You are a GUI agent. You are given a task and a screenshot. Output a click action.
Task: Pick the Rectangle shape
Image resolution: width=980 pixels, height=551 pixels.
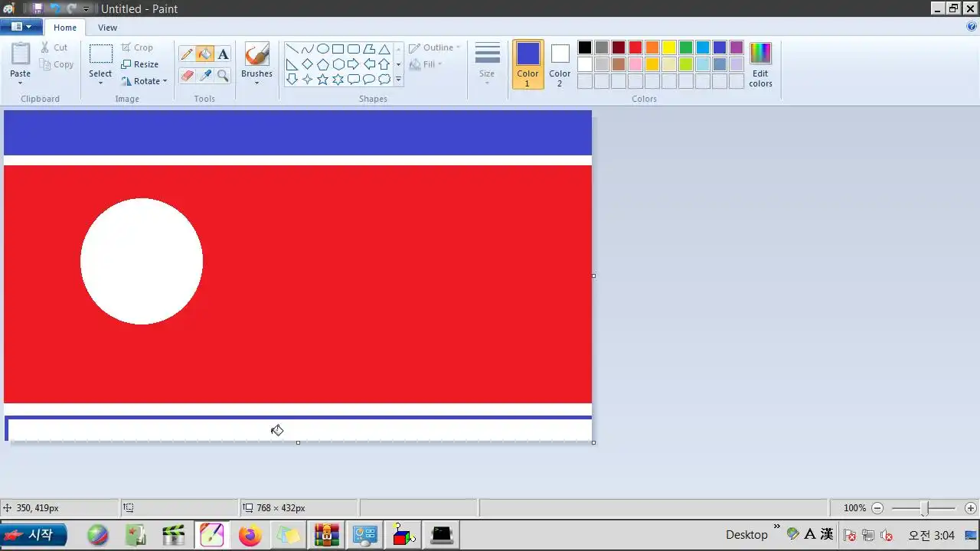point(338,49)
